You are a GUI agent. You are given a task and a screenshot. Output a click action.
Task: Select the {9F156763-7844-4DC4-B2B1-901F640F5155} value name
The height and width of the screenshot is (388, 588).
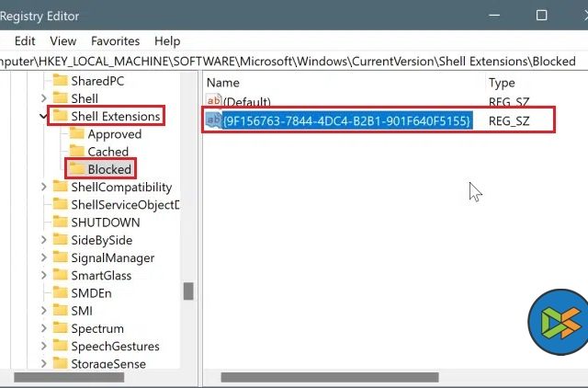(x=346, y=120)
